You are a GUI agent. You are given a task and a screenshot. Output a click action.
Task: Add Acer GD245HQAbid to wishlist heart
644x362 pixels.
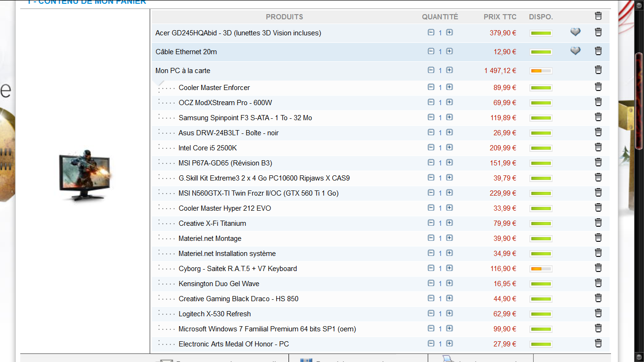click(x=575, y=32)
